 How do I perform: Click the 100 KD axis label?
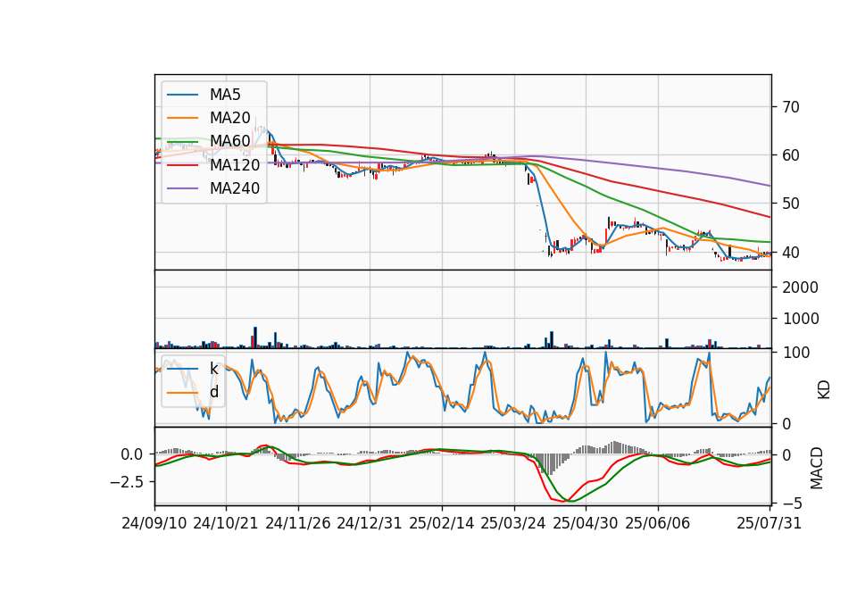click(x=795, y=353)
